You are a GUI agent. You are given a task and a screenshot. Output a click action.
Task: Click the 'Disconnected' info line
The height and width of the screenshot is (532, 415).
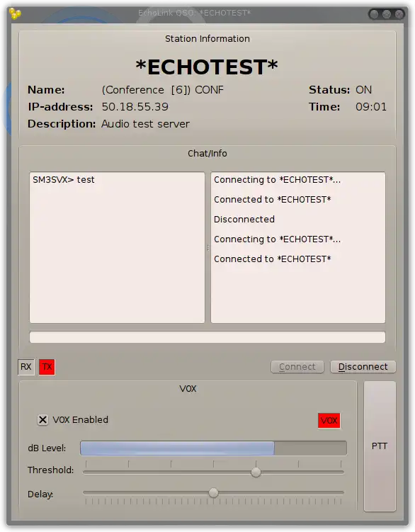[244, 220]
